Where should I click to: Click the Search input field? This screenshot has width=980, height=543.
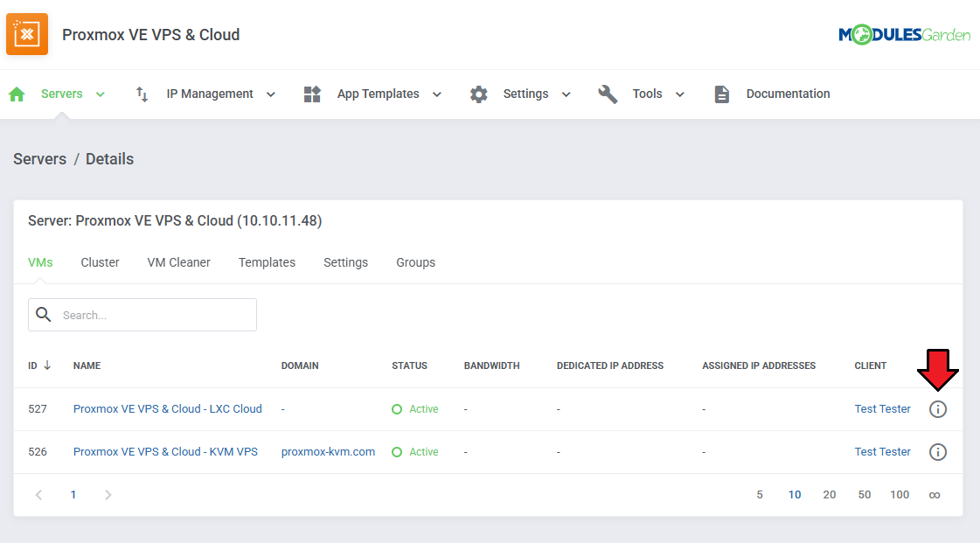click(x=142, y=314)
